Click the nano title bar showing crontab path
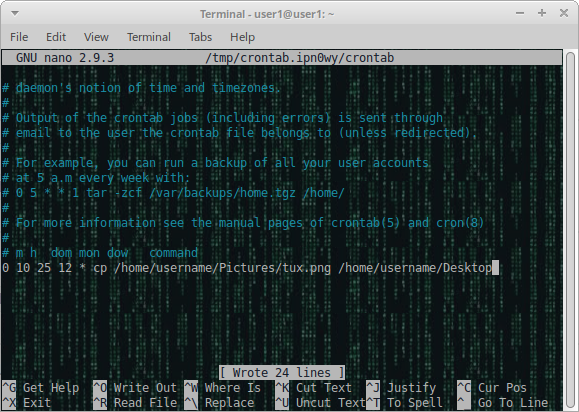 [282, 58]
